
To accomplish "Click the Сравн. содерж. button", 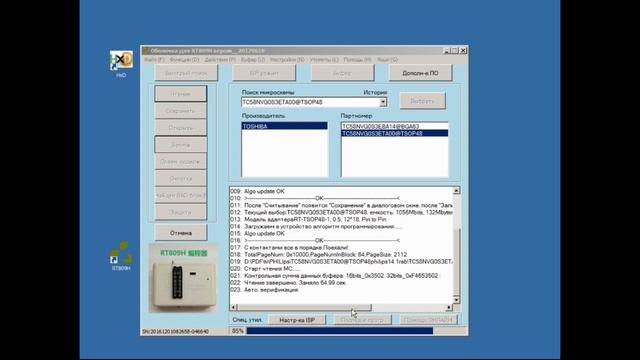I will [x=180, y=162].
